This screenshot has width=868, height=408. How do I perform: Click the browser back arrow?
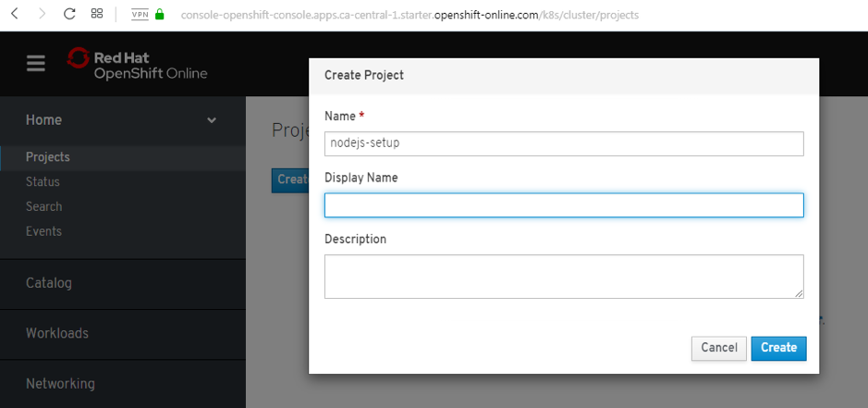pyautogui.click(x=15, y=14)
